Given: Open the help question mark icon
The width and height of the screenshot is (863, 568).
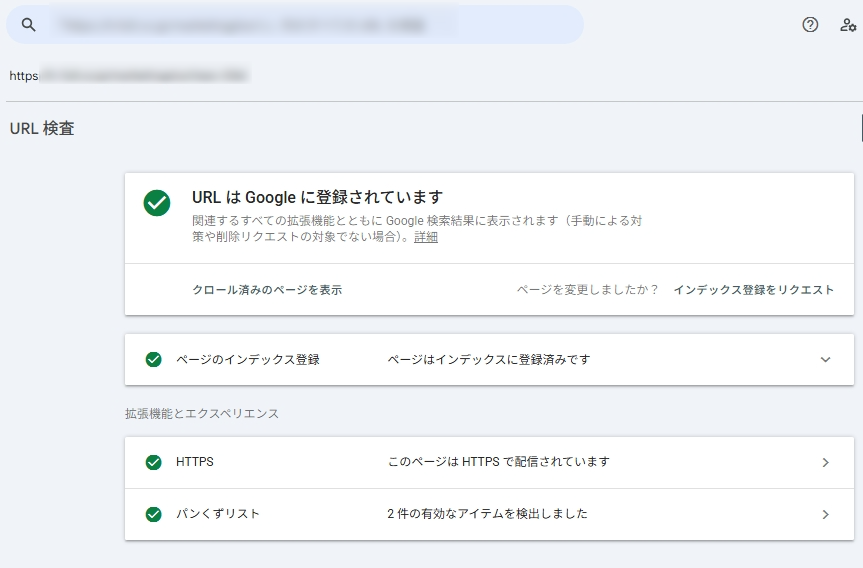Looking at the screenshot, I should (x=810, y=25).
